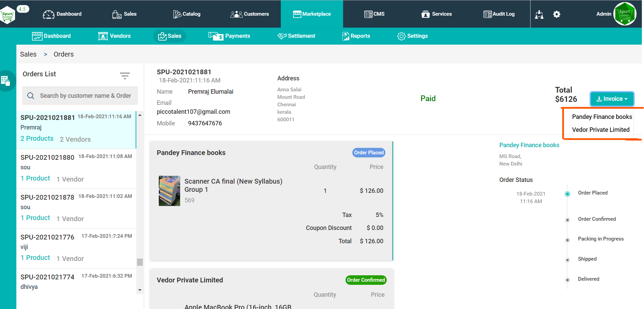Viewport: 644px width, 309px height.
Task: Open the Audit Log menu
Action: (x=499, y=14)
